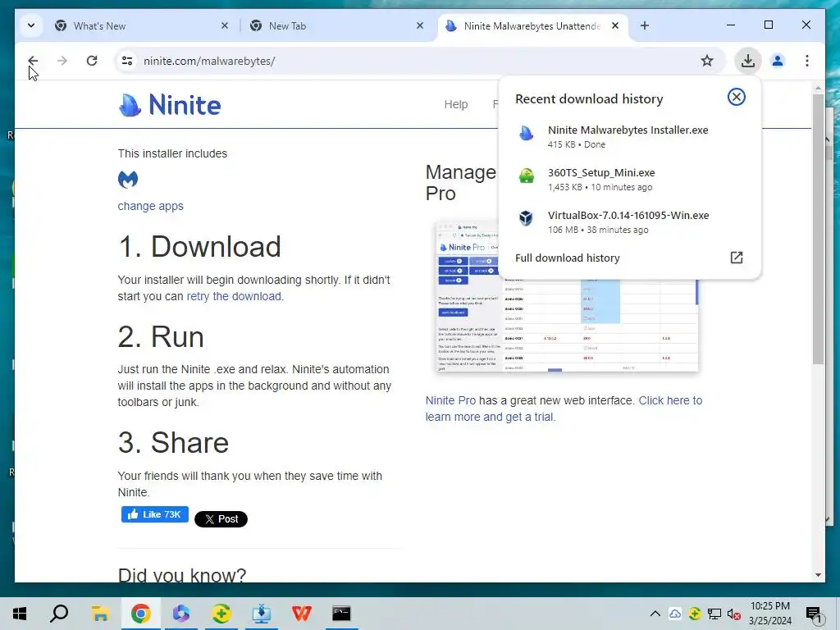Click retry the download link
This screenshot has height=630, width=840.
pyautogui.click(x=234, y=296)
